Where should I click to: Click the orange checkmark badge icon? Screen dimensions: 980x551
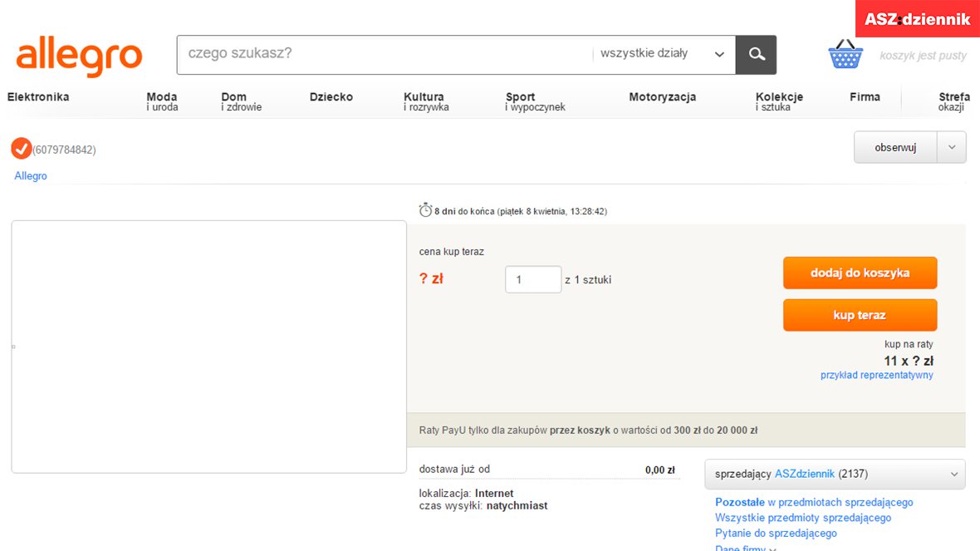tap(22, 148)
